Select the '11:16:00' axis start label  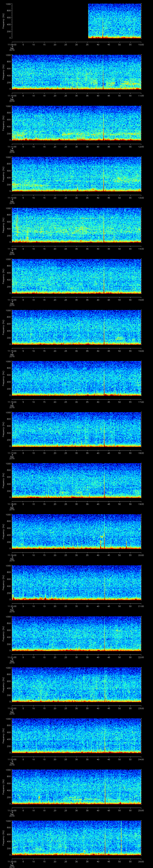(12, 402)
